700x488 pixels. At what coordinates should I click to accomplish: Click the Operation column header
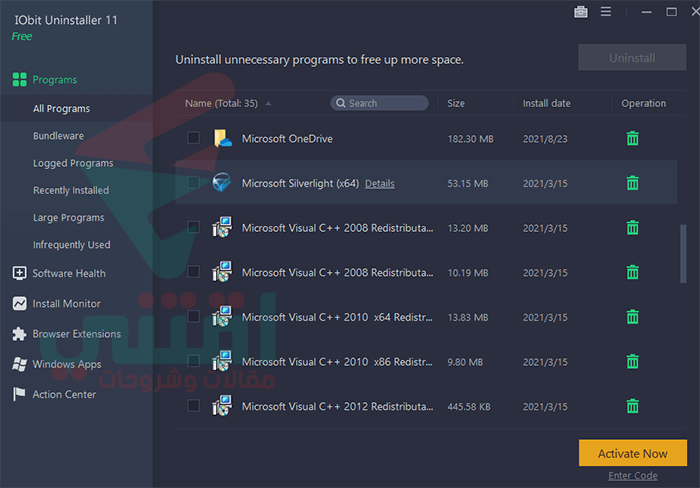(x=643, y=103)
